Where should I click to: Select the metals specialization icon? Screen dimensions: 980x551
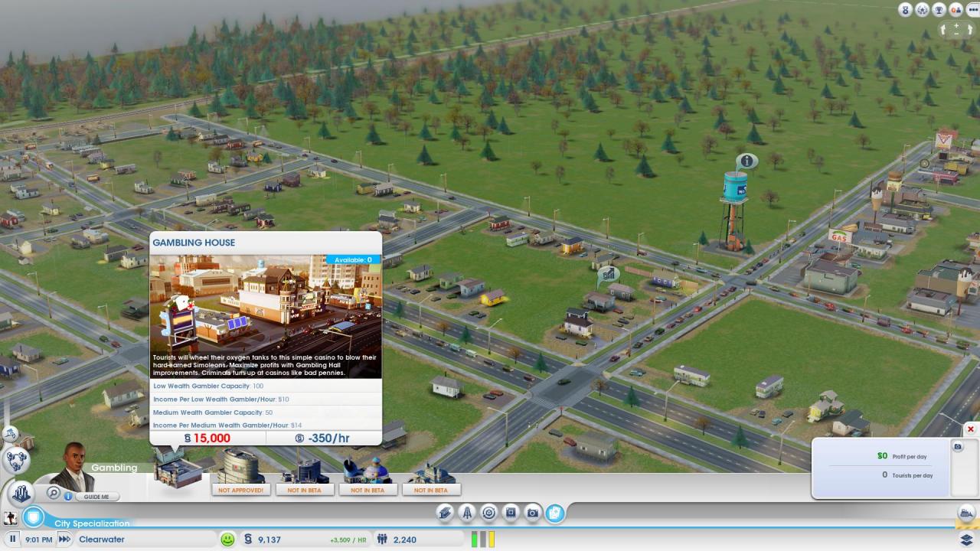445,513
